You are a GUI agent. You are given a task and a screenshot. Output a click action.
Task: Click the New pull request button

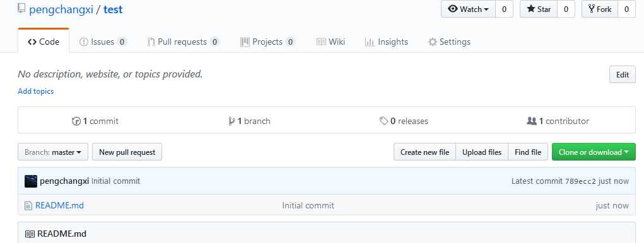(127, 152)
